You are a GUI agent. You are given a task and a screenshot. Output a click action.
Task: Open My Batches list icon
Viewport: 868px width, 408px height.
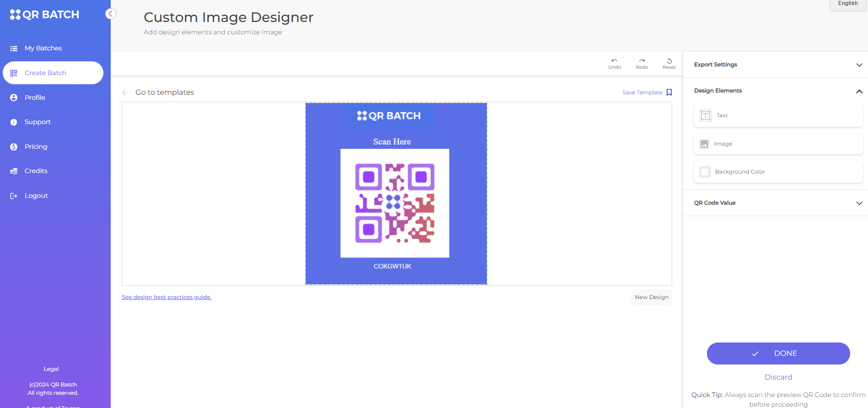pos(14,49)
